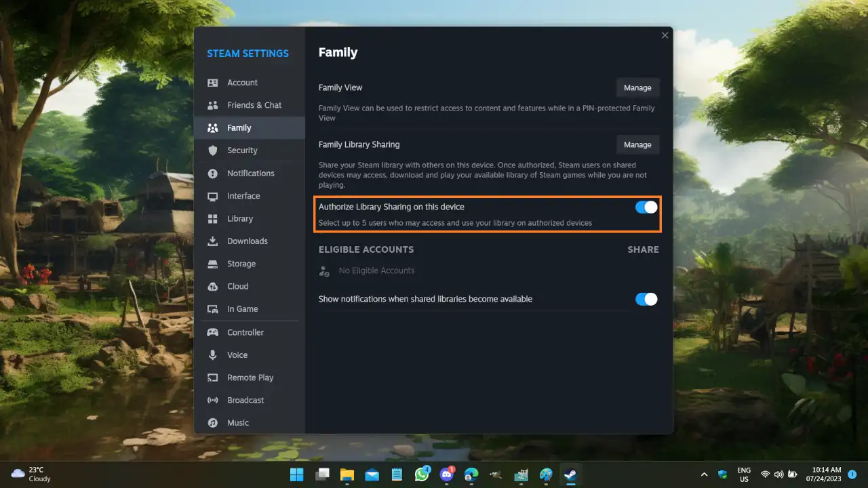Open Windows Security tray icon
The height and width of the screenshot is (488, 868).
723,474
